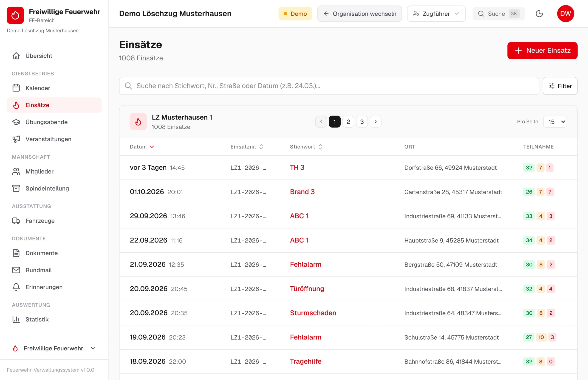The image size is (588, 380).
Task: Go to page 2 of Einsätze
Action: pyautogui.click(x=348, y=122)
